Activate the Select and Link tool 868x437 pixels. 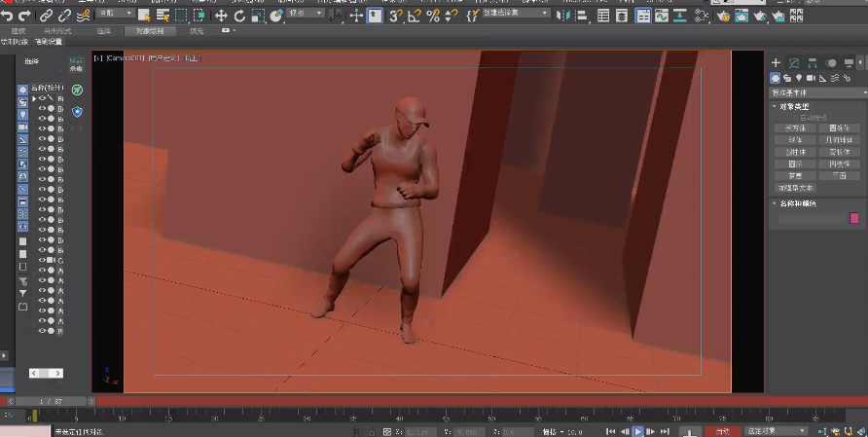coord(47,16)
